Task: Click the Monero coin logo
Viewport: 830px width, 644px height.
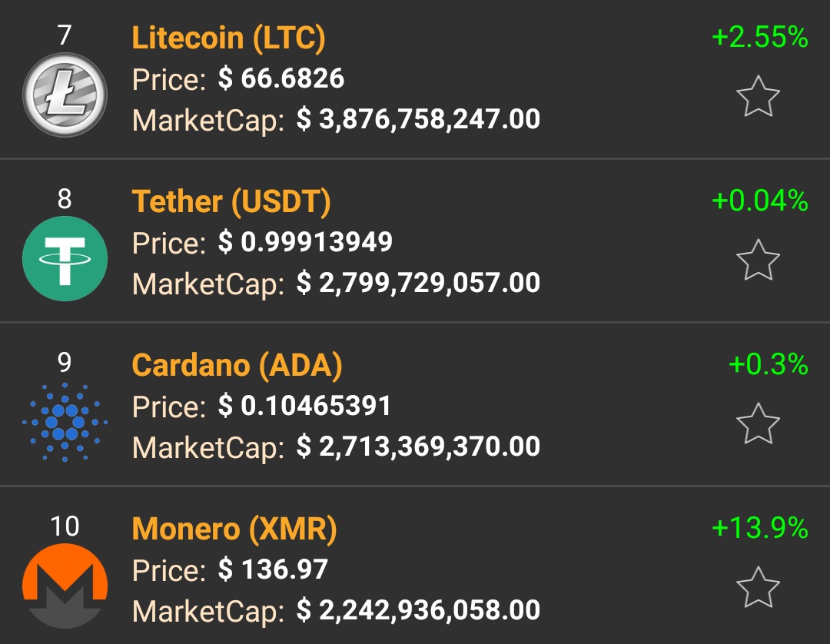Action: point(65,586)
